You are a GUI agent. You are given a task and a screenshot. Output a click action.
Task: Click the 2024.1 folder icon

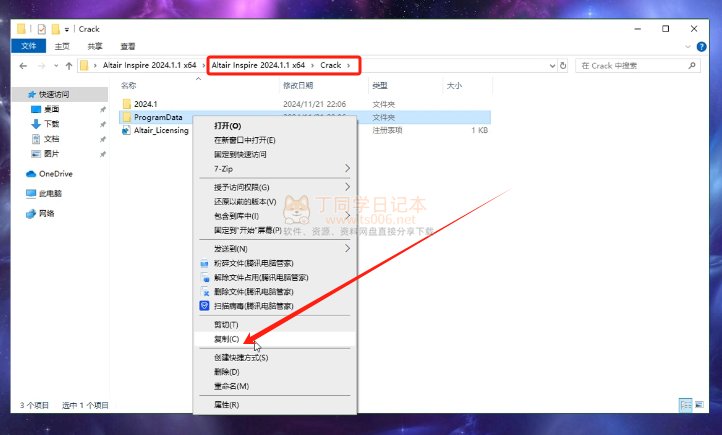(127, 104)
